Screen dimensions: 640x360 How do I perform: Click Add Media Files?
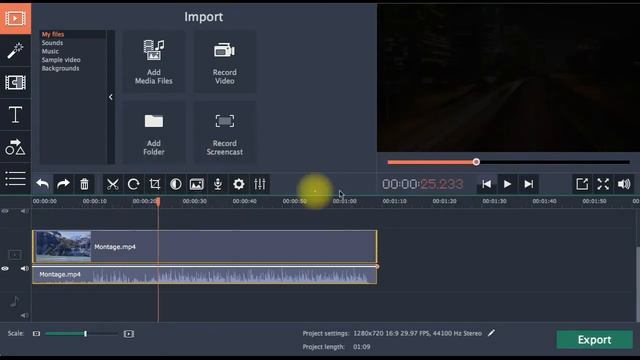click(x=154, y=62)
